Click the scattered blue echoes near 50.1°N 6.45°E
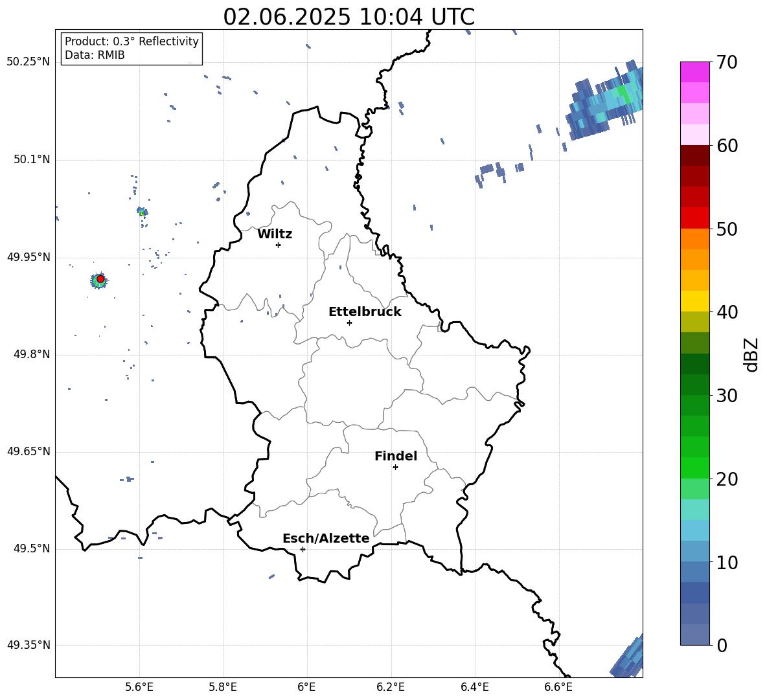 (499, 174)
